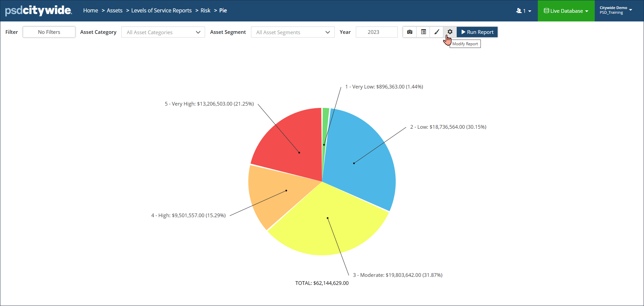644x306 pixels.
Task: Click the Year 2023 field
Action: pyautogui.click(x=377, y=32)
